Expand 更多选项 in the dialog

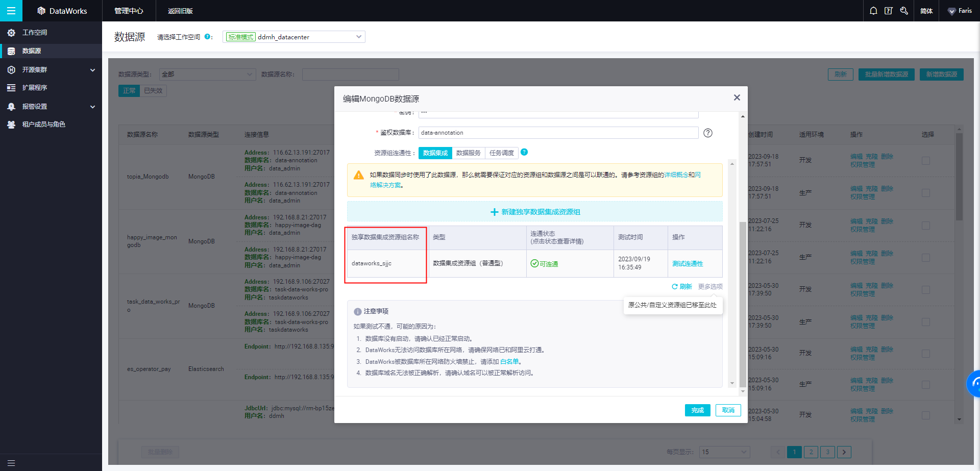point(710,287)
